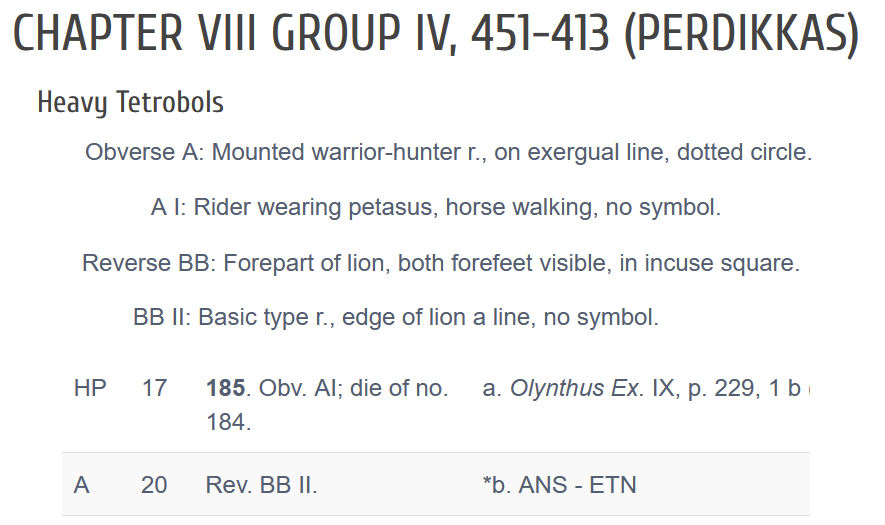The height and width of the screenshot is (525, 885).
Task: Click the *b. ANS - ETN entry
Action: coord(559,485)
